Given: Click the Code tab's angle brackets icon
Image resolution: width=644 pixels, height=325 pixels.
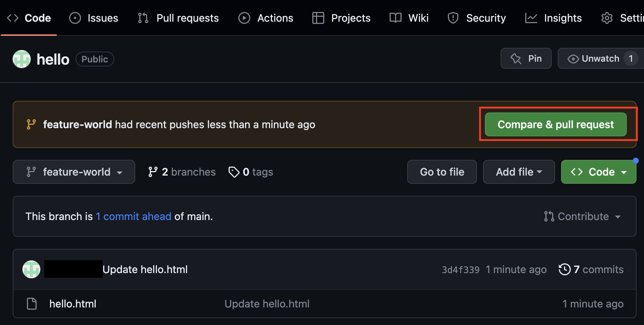Looking at the screenshot, I should coord(12,18).
